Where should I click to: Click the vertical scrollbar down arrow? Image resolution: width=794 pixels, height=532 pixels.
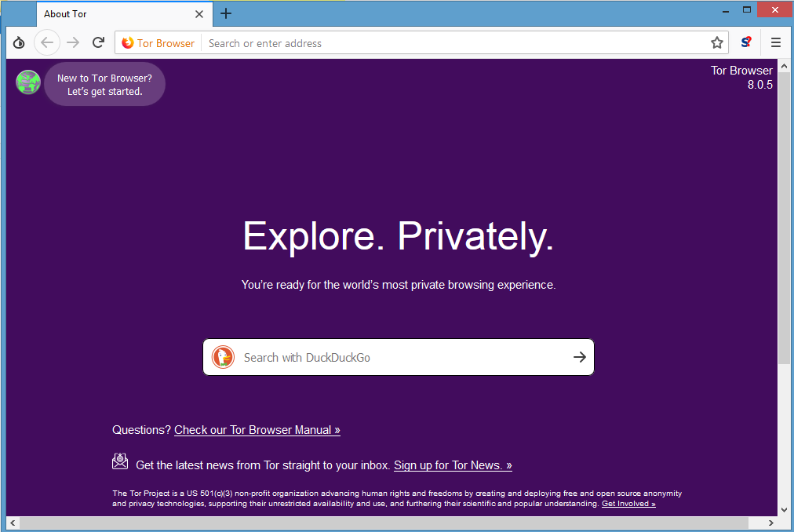click(784, 508)
